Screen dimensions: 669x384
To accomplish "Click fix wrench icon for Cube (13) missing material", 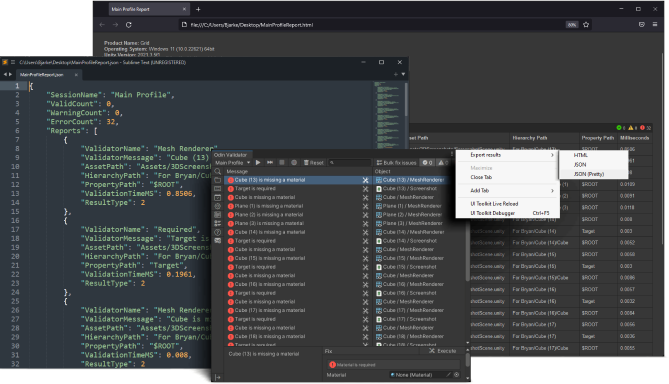I will (365, 180).
